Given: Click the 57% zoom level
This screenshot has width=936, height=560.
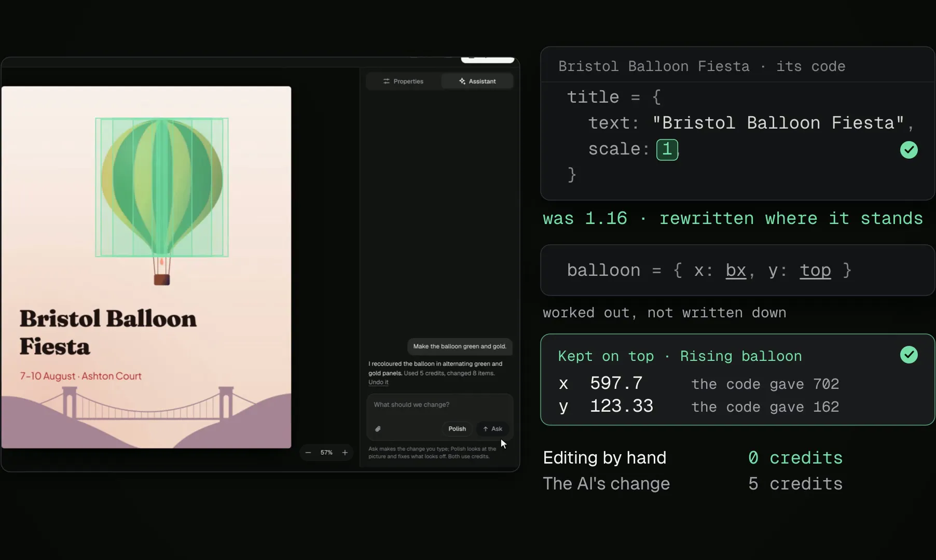Looking at the screenshot, I should (x=326, y=453).
